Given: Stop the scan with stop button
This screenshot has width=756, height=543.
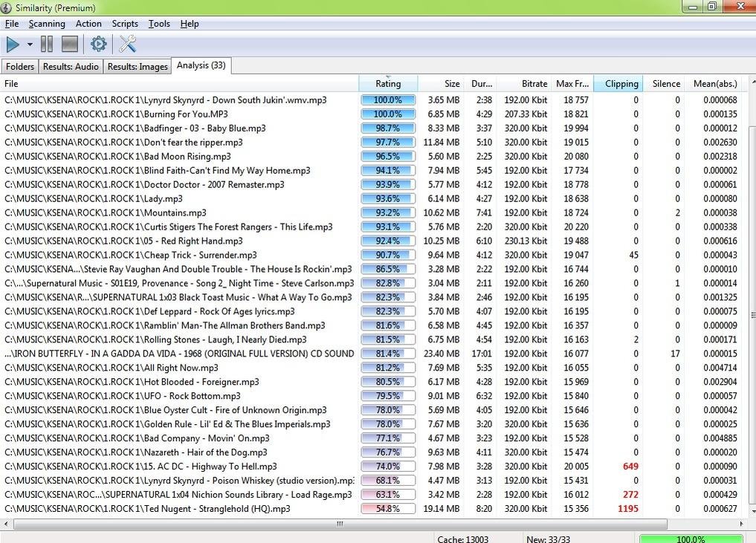Looking at the screenshot, I should 70,45.
